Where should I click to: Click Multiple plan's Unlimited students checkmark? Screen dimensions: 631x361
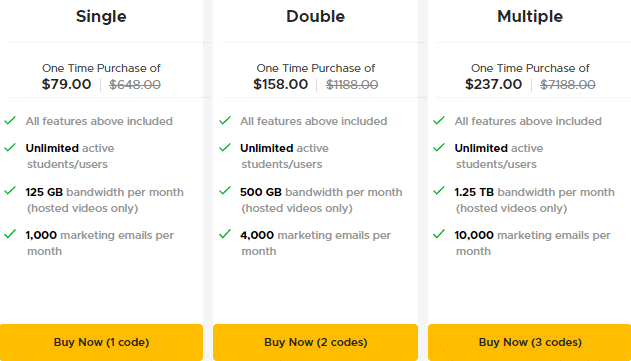pos(439,147)
